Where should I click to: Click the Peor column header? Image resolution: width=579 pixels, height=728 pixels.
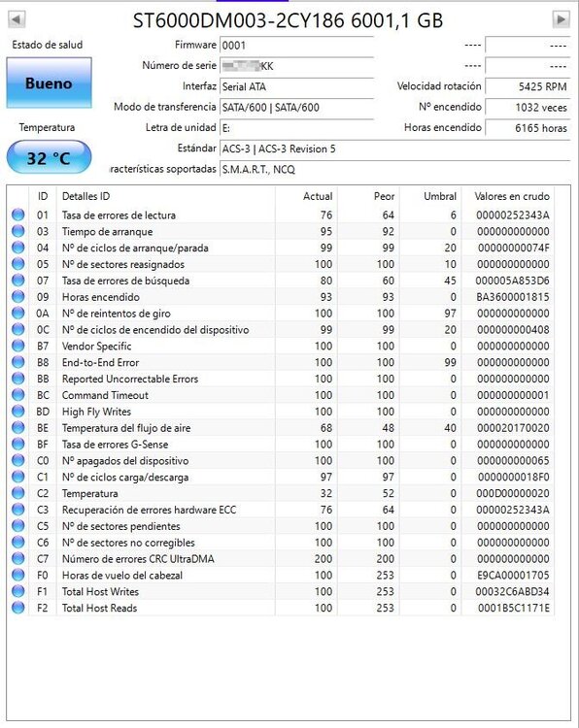click(368, 196)
